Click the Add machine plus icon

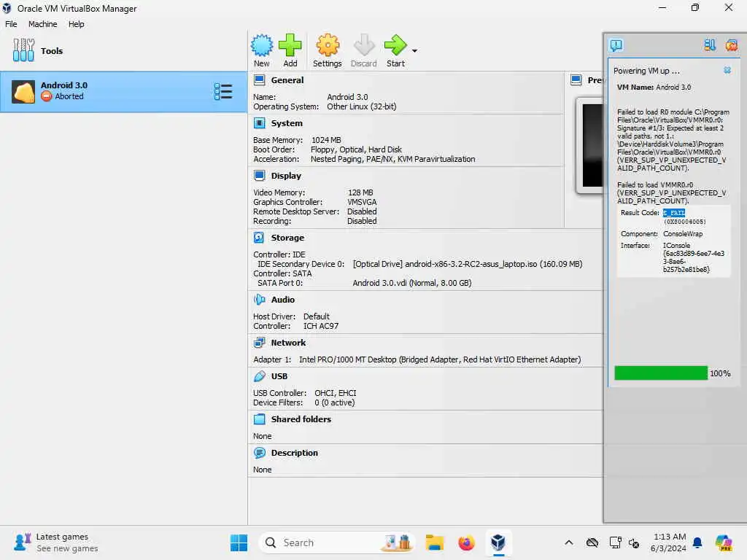(290, 46)
